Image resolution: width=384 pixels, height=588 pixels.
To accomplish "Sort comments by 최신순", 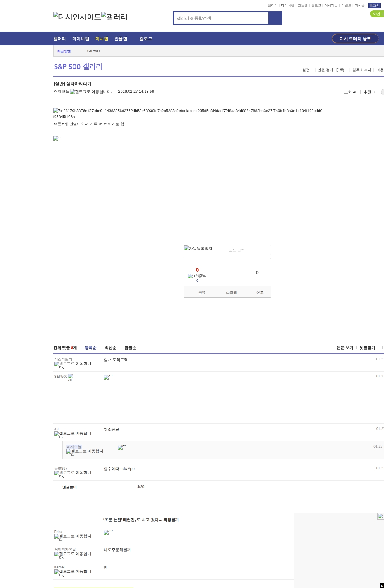I will click(110, 348).
